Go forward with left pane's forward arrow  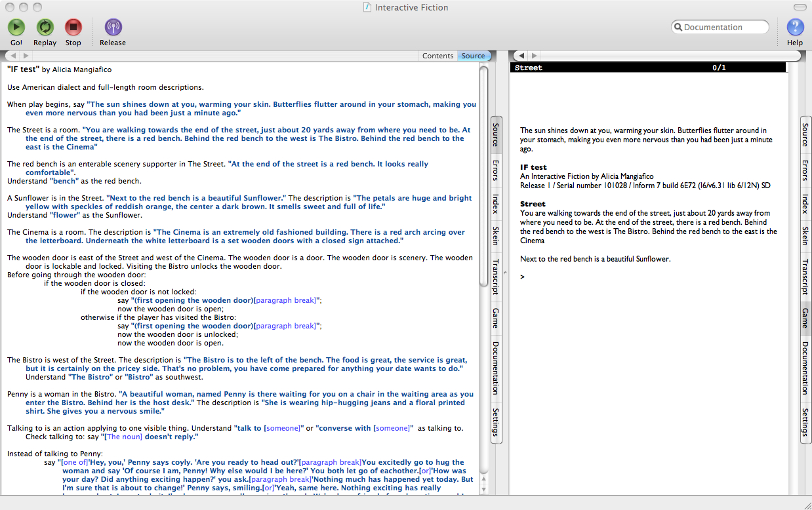click(26, 56)
